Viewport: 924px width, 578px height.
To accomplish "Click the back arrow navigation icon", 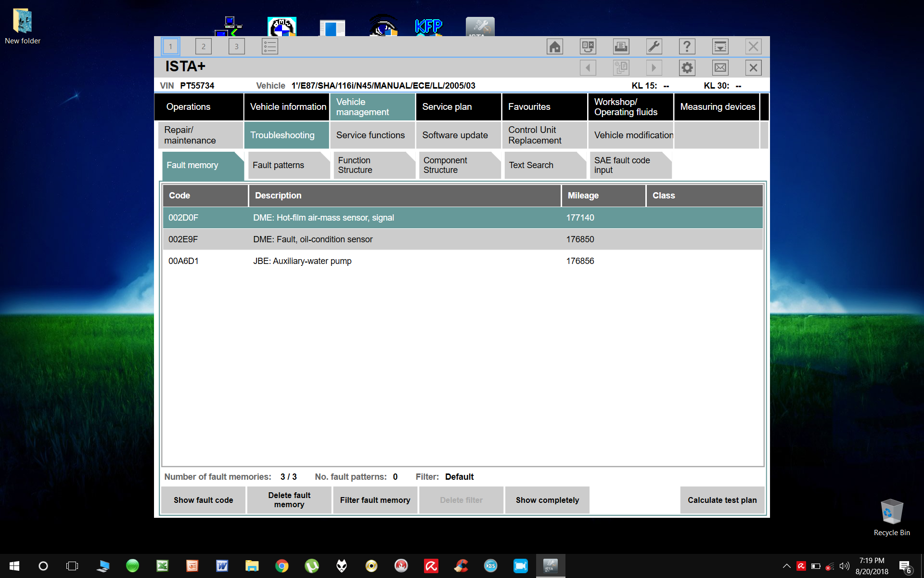I will click(588, 68).
